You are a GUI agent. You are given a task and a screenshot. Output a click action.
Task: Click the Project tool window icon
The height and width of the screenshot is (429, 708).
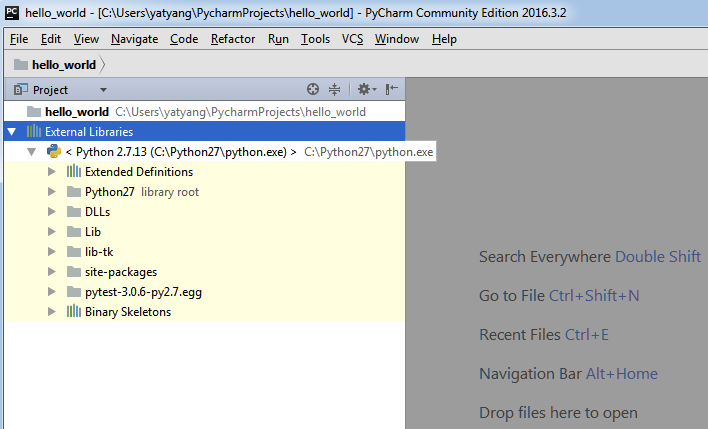point(21,89)
